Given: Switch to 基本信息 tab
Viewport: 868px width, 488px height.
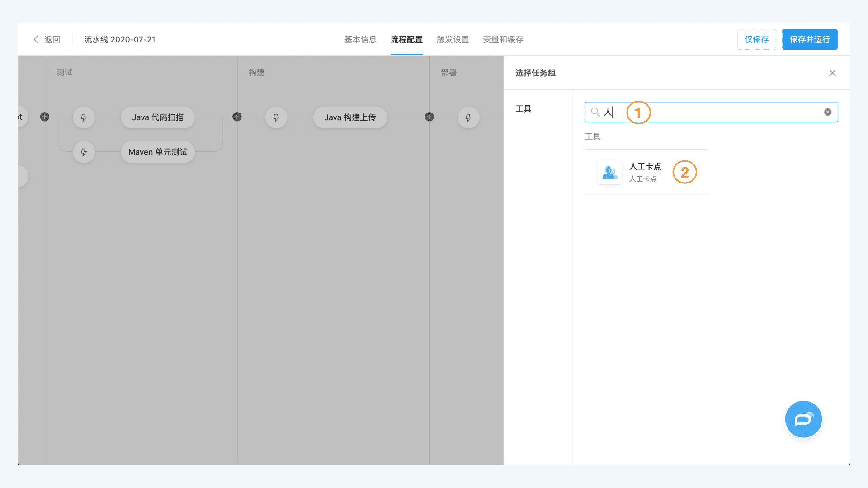Looking at the screenshot, I should 360,39.
